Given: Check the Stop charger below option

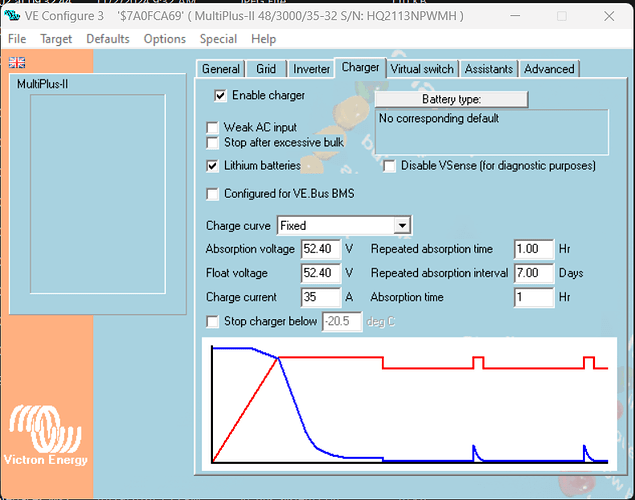Looking at the screenshot, I should tap(212, 321).
